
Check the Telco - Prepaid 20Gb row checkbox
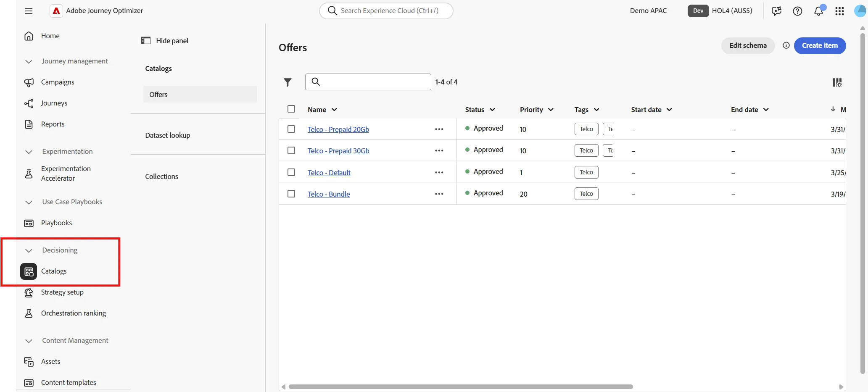click(291, 129)
